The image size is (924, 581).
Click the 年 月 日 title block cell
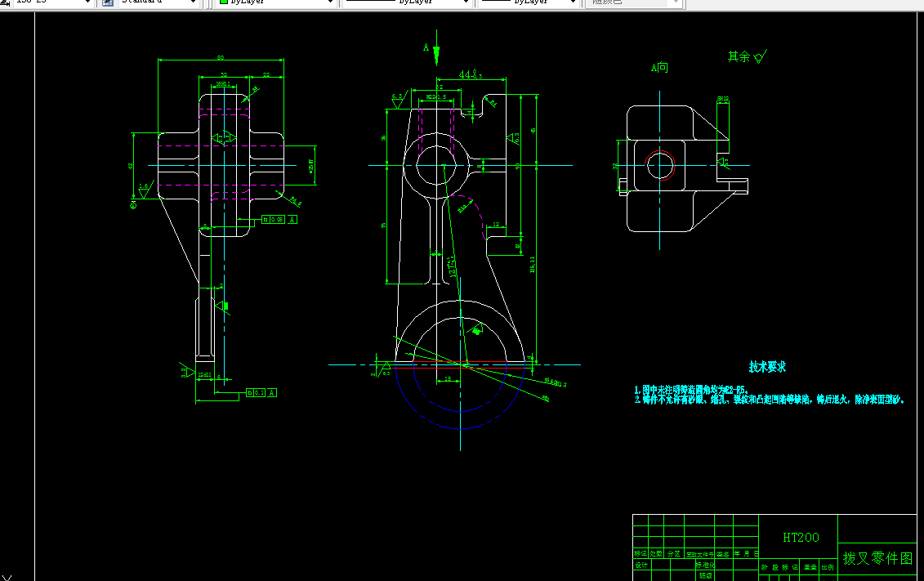[745, 554]
